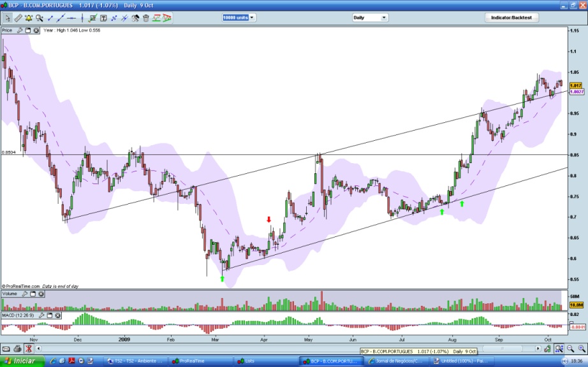Image resolution: width=588 pixels, height=367 pixels.
Task: Select the line segment drawing tool
Action: (50, 18)
